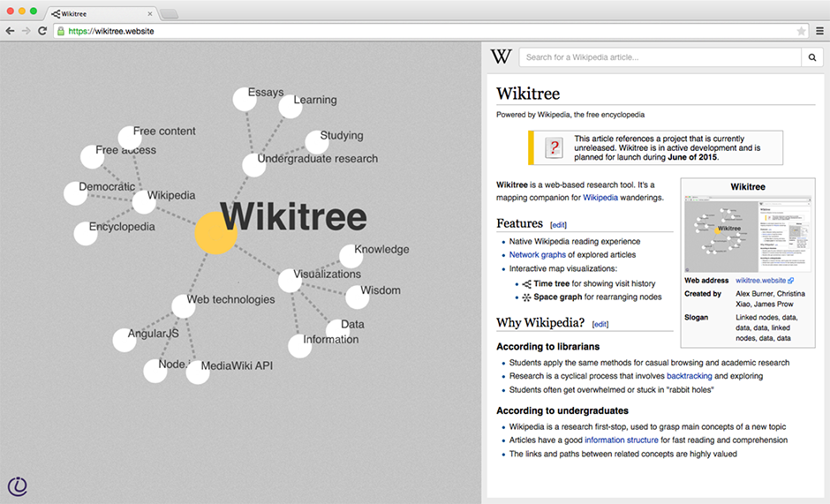The width and height of the screenshot is (830, 504).
Task: Select the Encyclopedia node
Action: tap(86, 234)
